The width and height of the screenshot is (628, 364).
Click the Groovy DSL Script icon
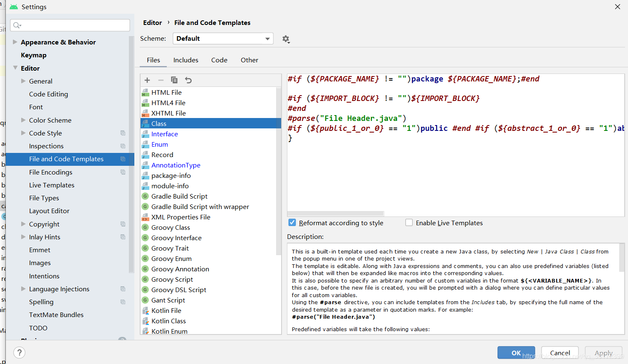point(145,290)
